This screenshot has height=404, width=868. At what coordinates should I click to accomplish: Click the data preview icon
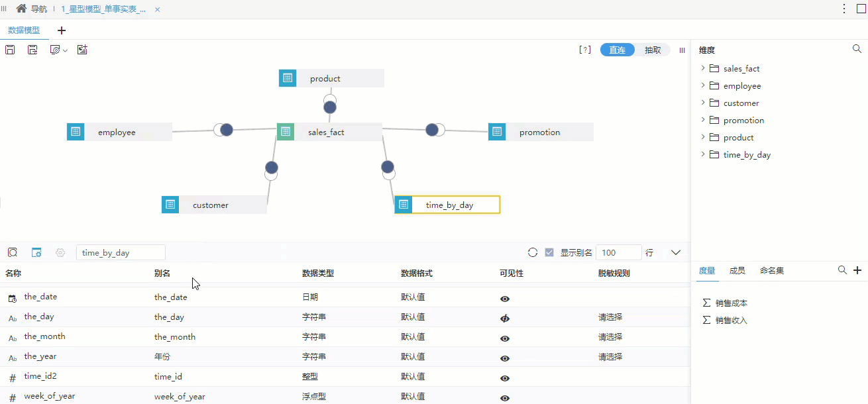(13, 252)
